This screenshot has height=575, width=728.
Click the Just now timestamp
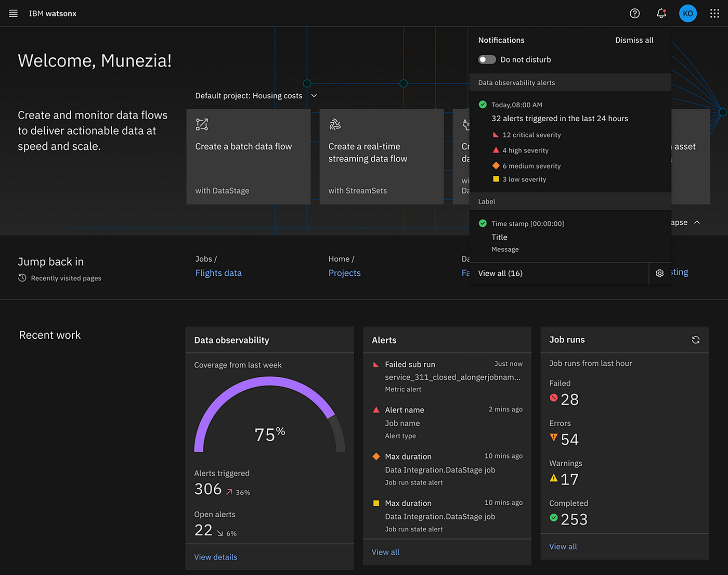(x=508, y=364)
